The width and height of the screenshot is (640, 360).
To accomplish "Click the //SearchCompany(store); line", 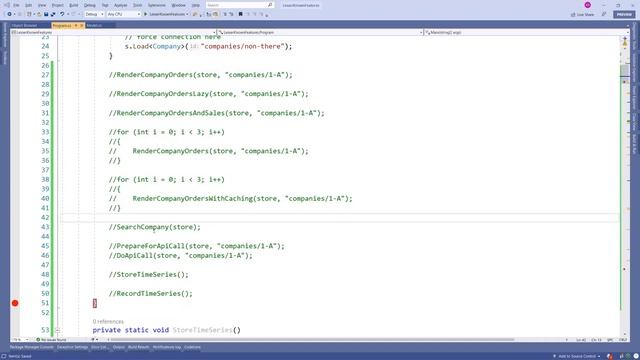I will click(x=155, y=227).
